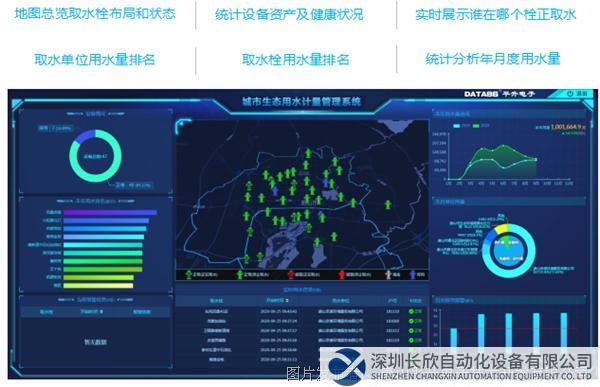600x387 pixels.
Task: Click green status icon in first table row
Action: coord(411,312)
